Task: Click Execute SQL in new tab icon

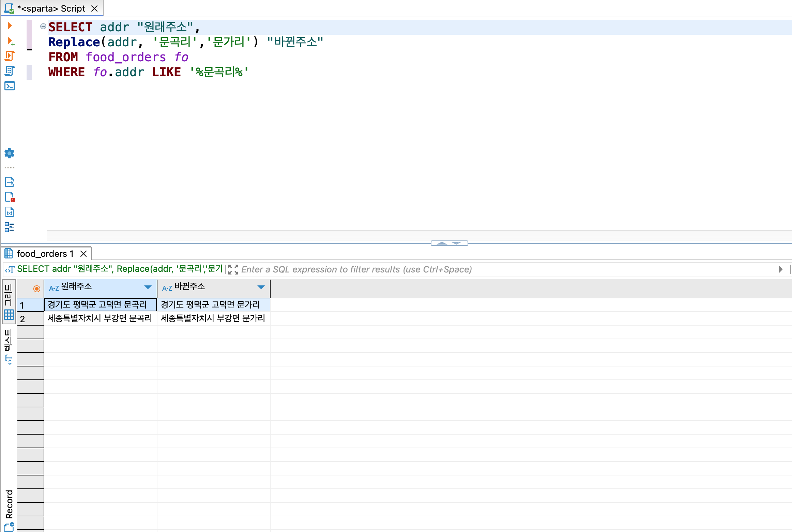Action: pos(10,41)
